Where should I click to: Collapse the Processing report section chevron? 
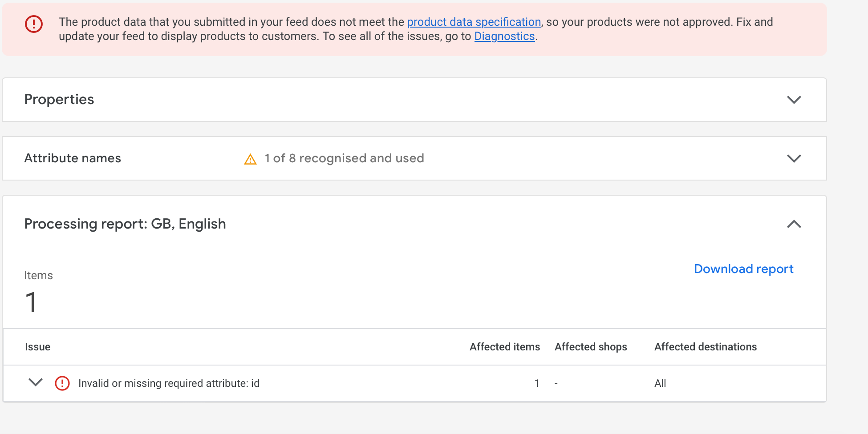point(794,224)
